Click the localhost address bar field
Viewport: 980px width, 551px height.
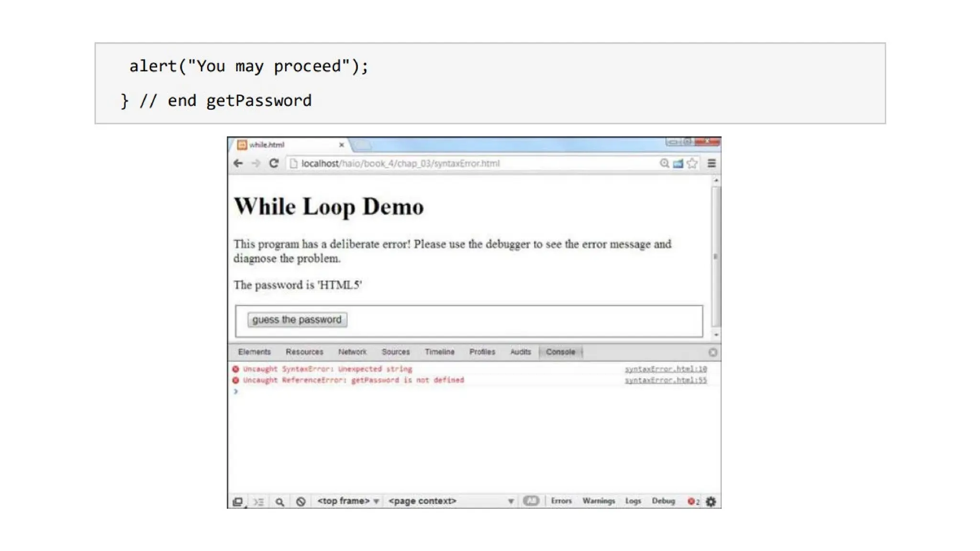(474, 164)
